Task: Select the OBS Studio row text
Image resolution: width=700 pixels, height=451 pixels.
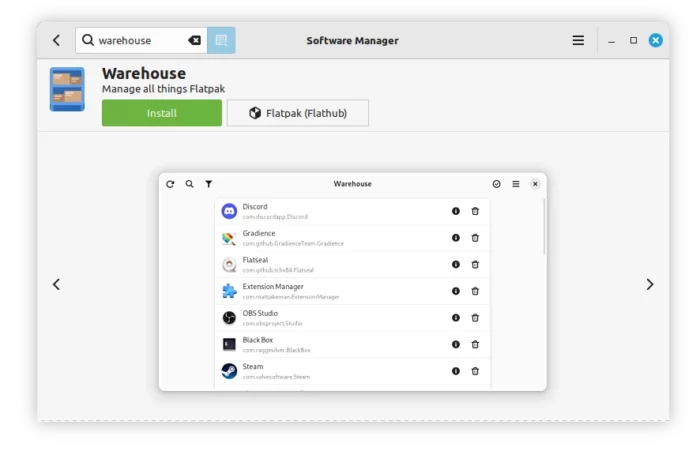Action: (272, 318)
